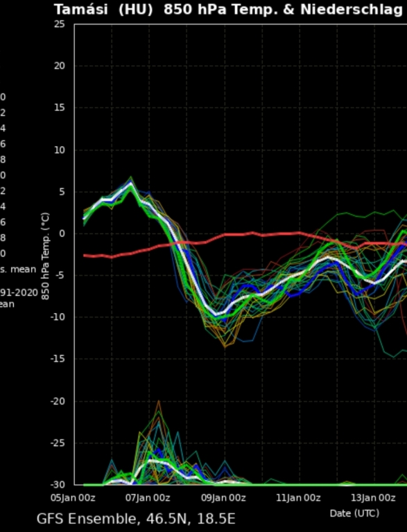
Task: Select the "11Jan 00z" date label
Action: click(298, 498)
